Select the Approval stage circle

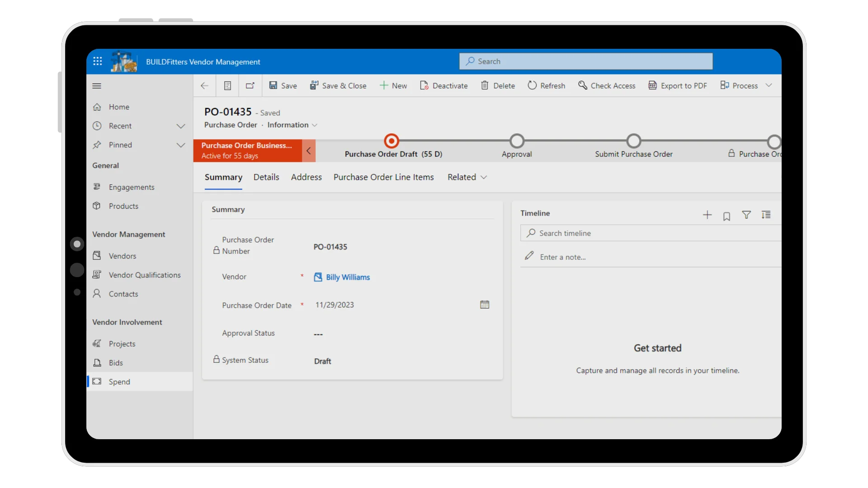click(517, 141)
